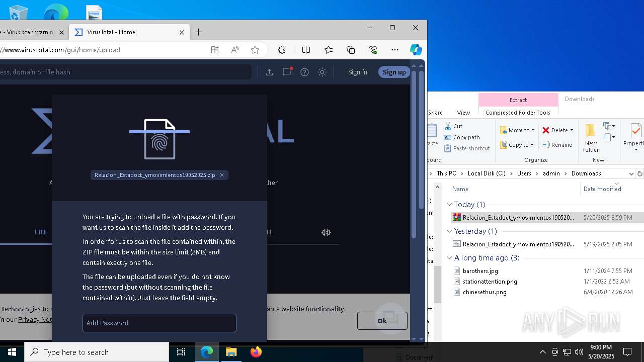The image size is (644, 362).
Task: Click the VirusTotal upload file icon
Action: (x=269, y=72)
